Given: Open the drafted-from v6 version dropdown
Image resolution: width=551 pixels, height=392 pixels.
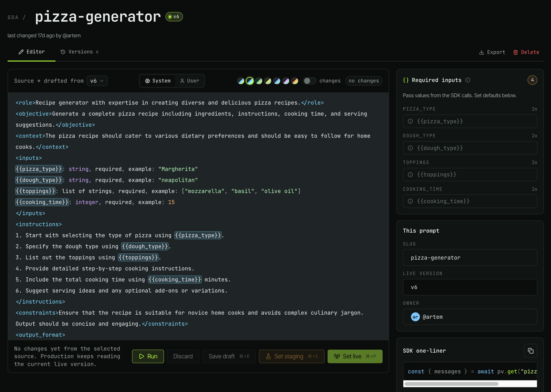Looking at the screenshot, I should pos(97,81).
